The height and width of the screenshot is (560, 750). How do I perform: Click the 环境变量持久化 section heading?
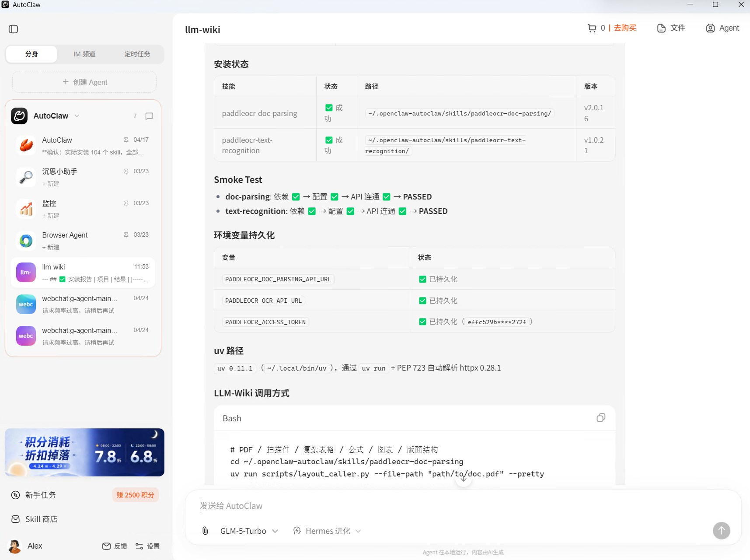pos(244,235)
